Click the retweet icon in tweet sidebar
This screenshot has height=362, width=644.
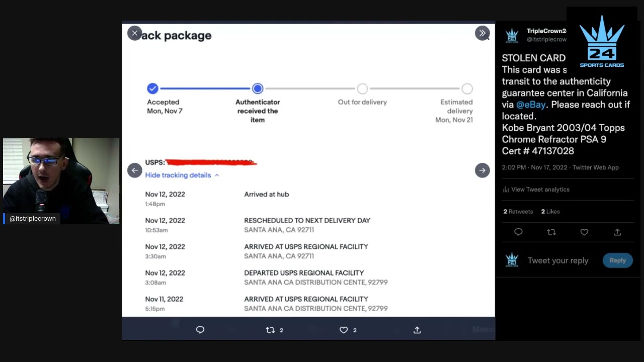click(551, 232)
